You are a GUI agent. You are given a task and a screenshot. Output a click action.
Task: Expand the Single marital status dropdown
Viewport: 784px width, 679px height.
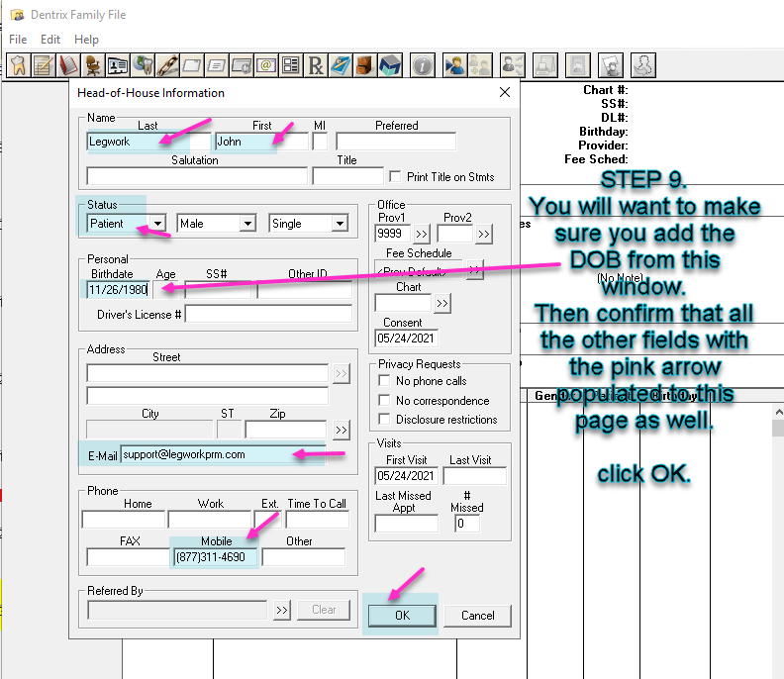(340, 224)
